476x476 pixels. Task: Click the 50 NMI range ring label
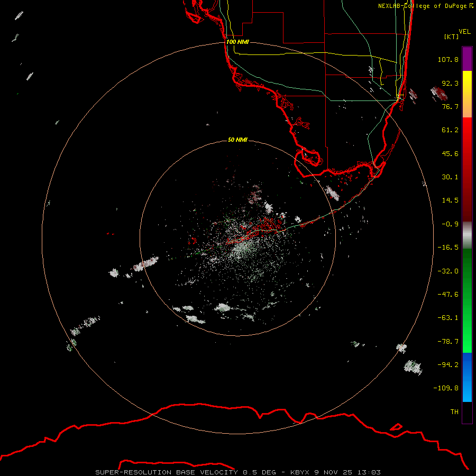[237, 140]
